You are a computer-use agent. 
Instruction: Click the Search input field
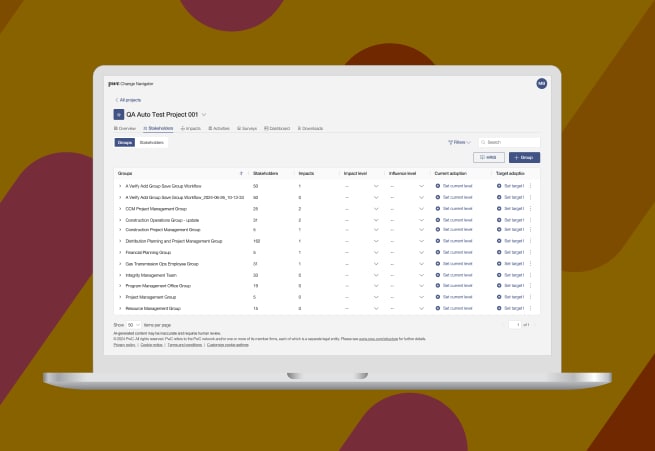click(512, 143)
